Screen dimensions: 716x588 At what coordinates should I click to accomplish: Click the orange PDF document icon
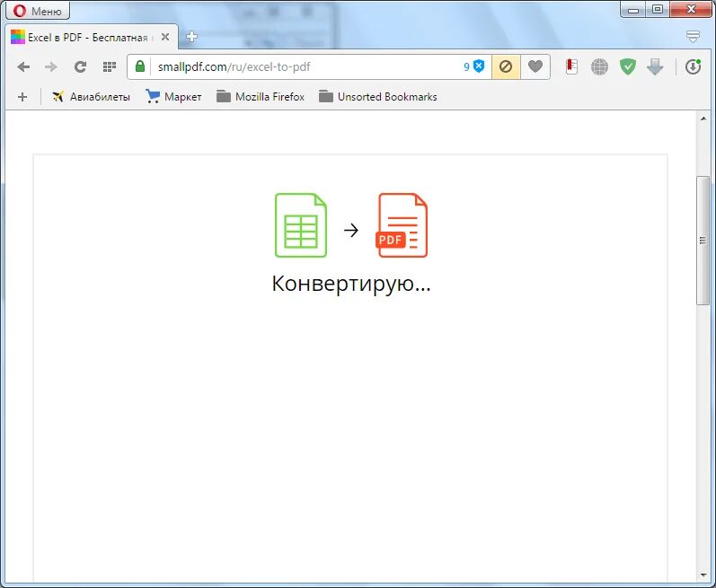pyautogui.click(x=402, y=225)
